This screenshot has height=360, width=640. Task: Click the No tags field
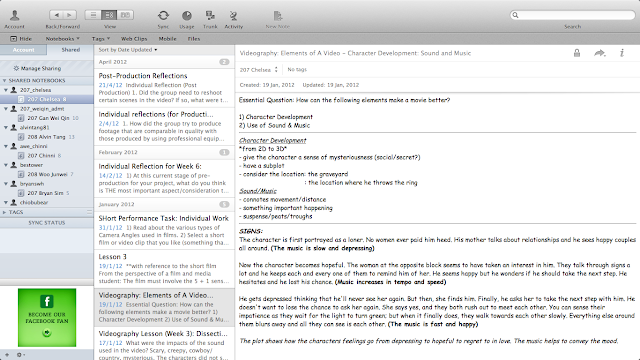tap(297, 69)
